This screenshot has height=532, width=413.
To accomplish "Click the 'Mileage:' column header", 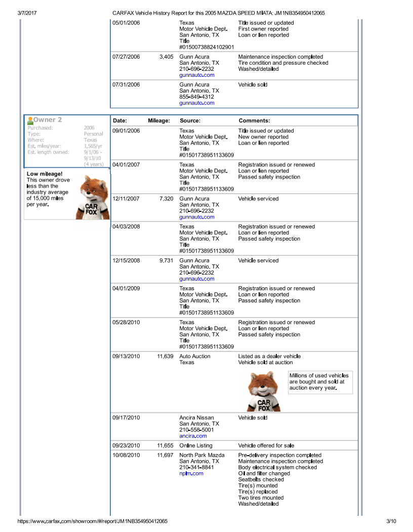I will 159,120.
